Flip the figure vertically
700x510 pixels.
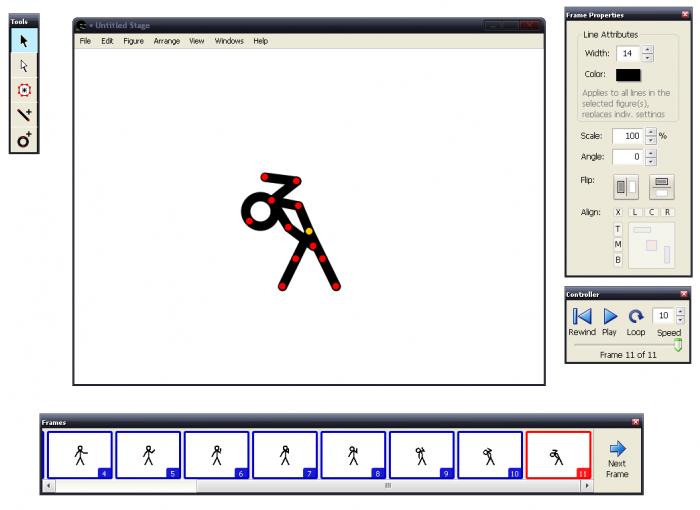(662, 186)
